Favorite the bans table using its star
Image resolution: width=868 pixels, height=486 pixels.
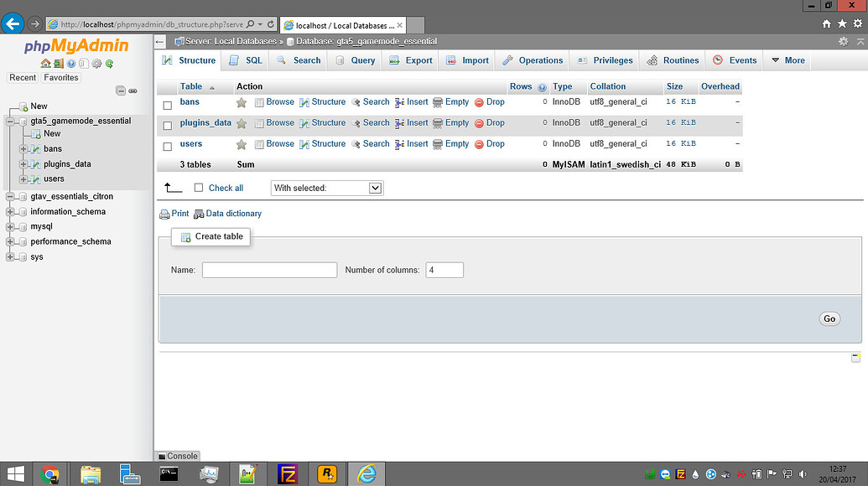click(x=242, y=101)
